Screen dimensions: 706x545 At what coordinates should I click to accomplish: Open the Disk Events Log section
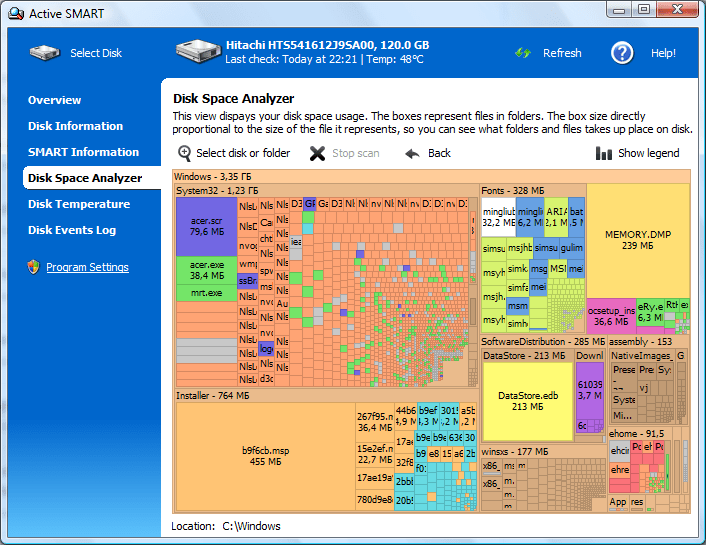[72, 230]
